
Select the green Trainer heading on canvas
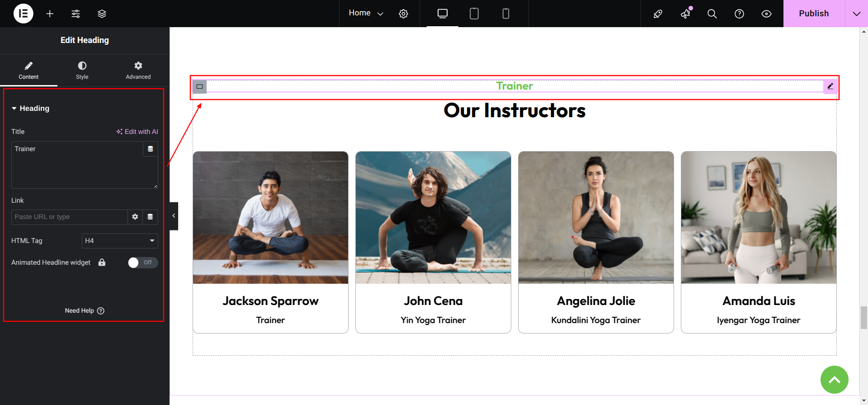pos(514,86)
